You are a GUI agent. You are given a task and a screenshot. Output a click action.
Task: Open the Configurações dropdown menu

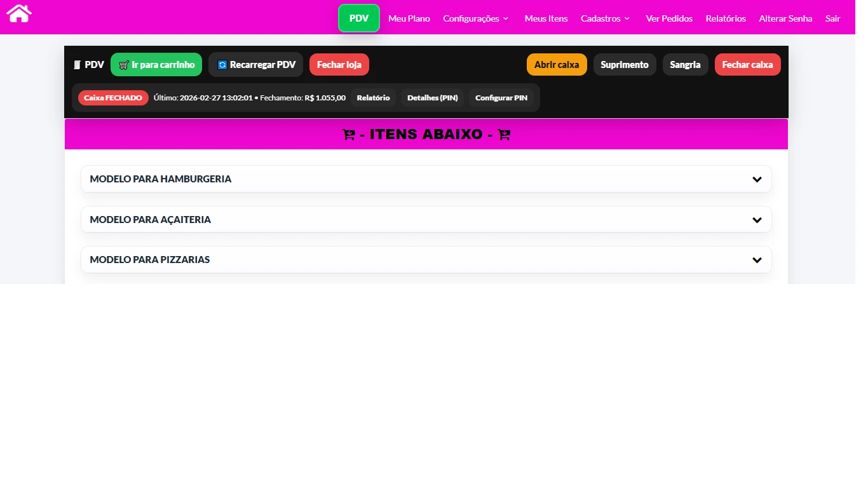pos(476,18)
